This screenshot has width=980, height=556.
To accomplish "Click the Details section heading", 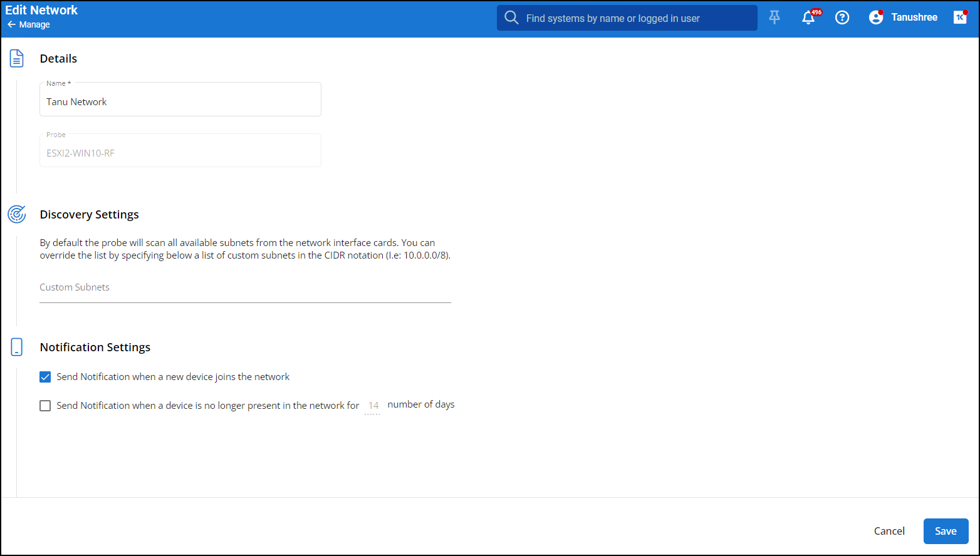I will (x=58, y=59).
